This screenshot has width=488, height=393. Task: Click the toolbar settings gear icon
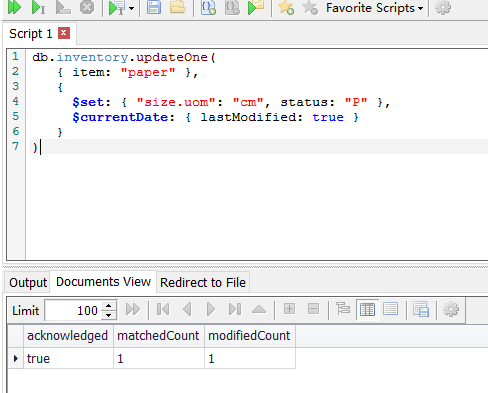pyautogui.click(x=443, y=7)
